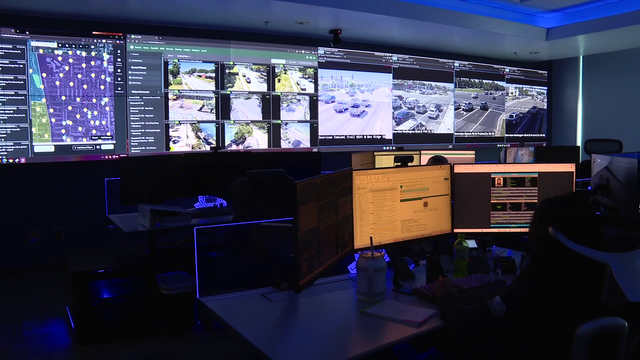Open the middle-left camera feed in the nine-feed grid
Viewport: 640px width, 360px height.
pyautogui.click(x=192, y=106)
